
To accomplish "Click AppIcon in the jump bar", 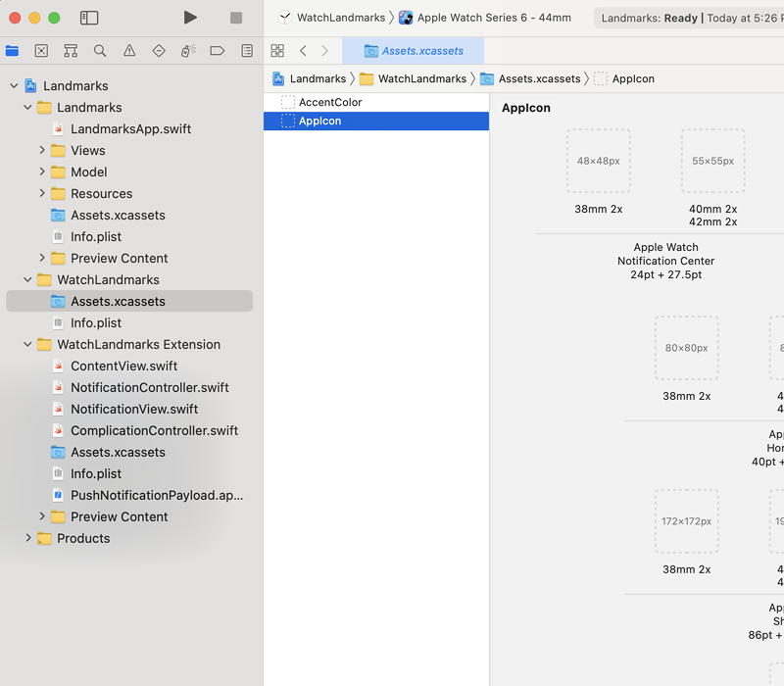I will pyautogui.click(x=624, y=78).
